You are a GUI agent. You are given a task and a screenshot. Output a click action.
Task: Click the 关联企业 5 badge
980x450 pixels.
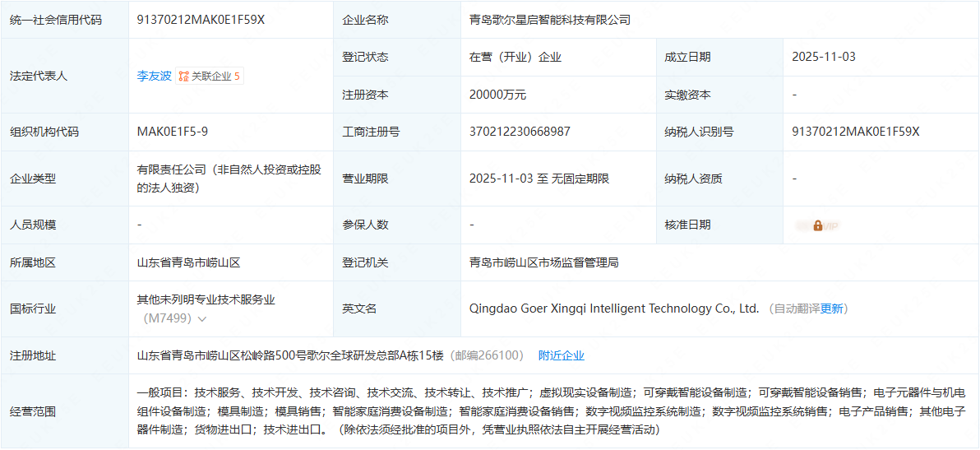pyautogui.click(x=210, y=77)
